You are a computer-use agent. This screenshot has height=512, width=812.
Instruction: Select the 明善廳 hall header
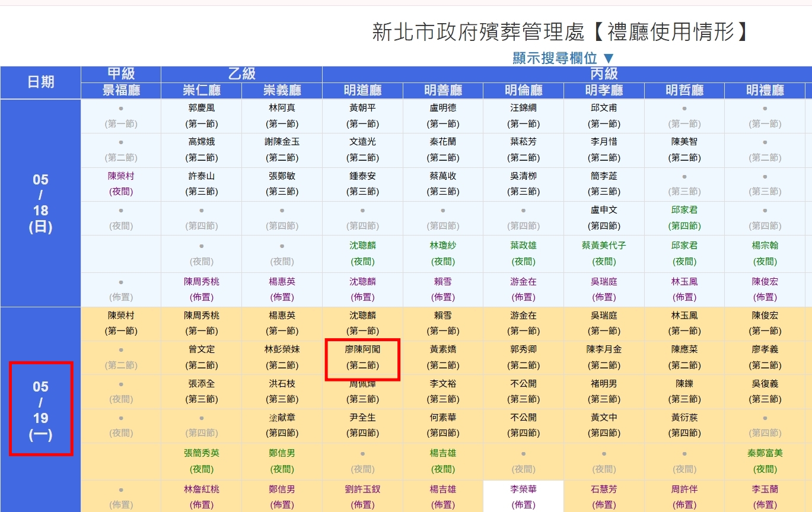443,90
